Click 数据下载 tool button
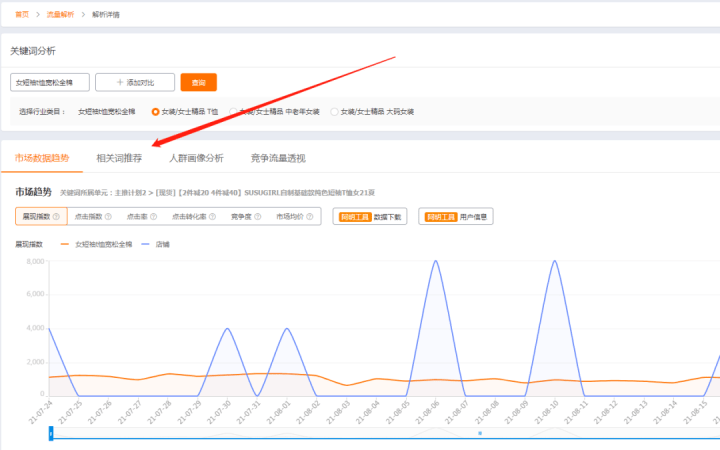Viewport: 720px width, 450px height. tap(371, 216)
